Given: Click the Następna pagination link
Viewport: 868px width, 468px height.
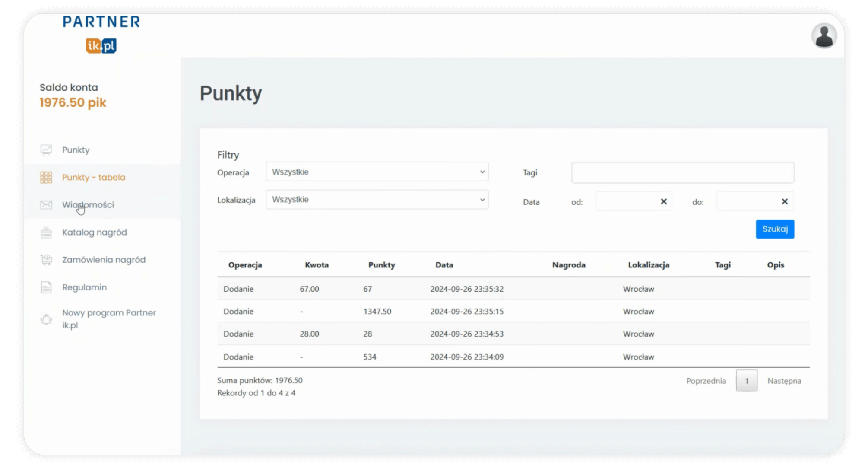Looking at the screenshot, I should click(x=784, y=381).
